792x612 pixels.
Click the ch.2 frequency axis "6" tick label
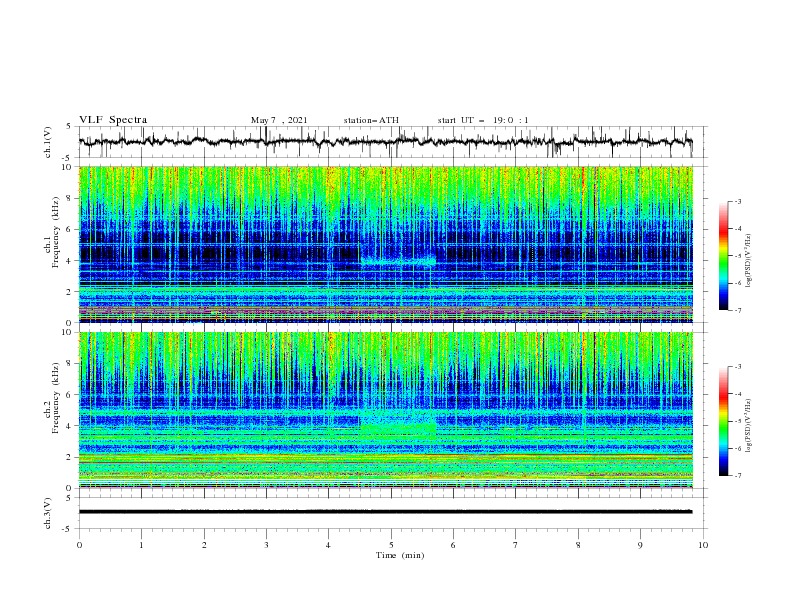(70, 395)
